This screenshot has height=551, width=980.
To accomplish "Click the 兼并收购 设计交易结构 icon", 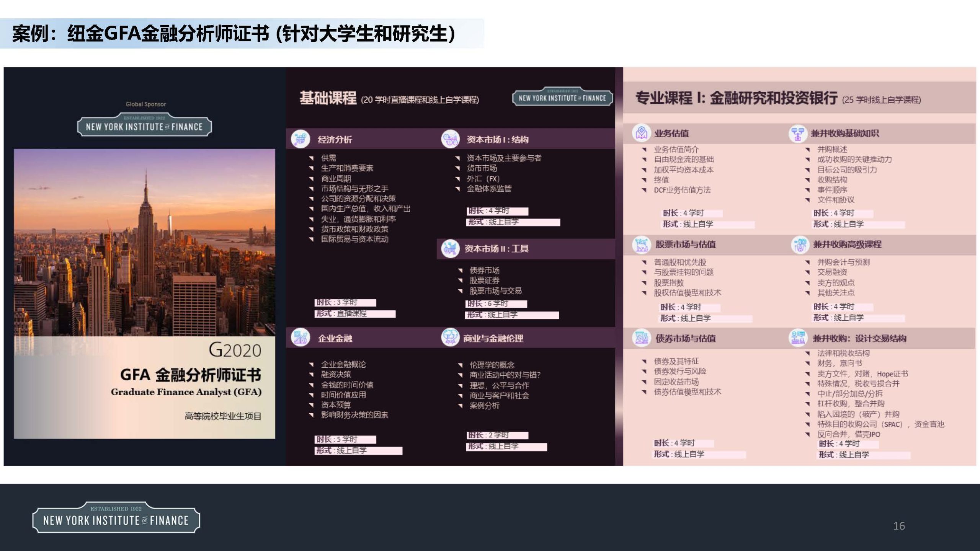I will pos(798,338).
